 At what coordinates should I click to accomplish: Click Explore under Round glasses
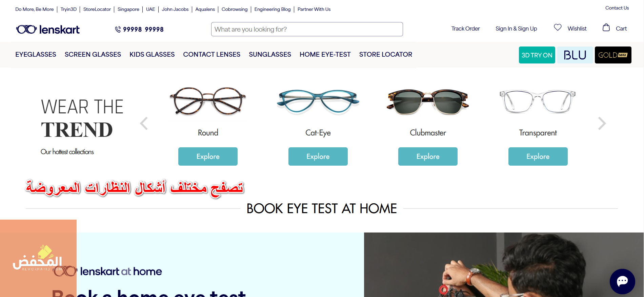(x=208, y=156)
